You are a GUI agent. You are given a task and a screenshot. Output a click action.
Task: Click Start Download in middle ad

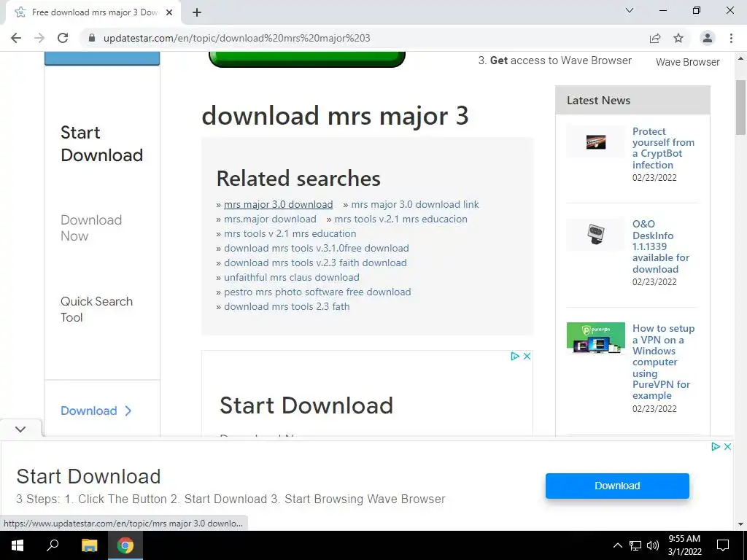click(306, 405)
